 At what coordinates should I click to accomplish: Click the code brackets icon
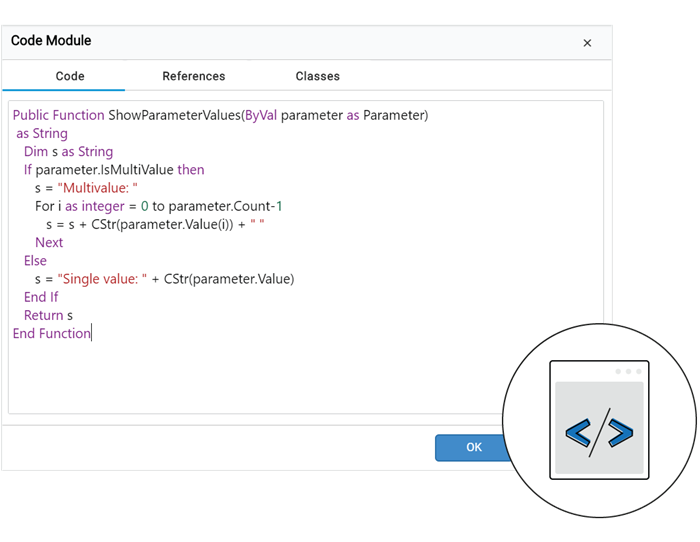pos(599,434)
